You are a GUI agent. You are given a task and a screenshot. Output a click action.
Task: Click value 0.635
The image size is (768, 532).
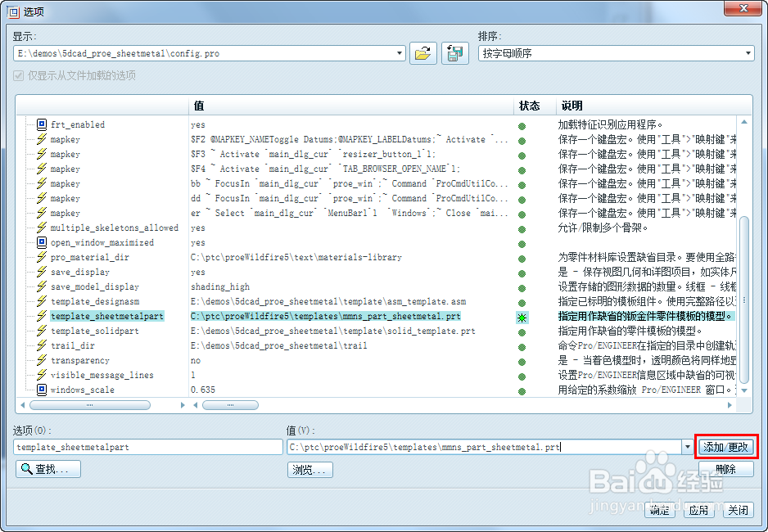pos(203,390)
